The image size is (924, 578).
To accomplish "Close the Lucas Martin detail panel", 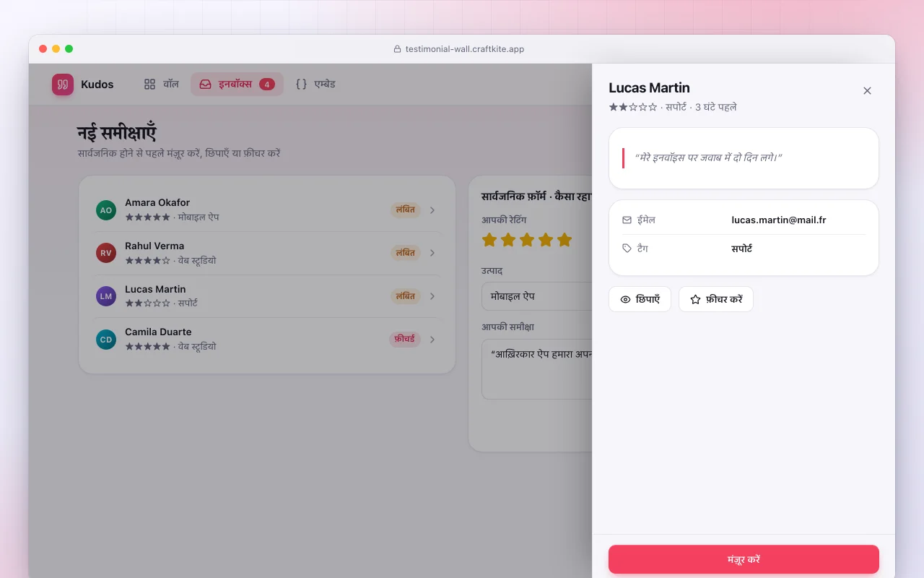I will coord(867,90).
